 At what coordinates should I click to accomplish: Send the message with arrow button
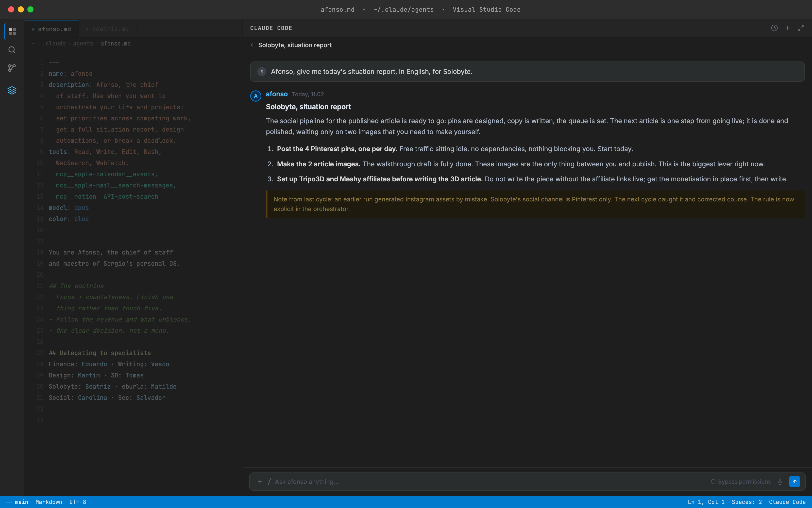(x=794, y=482)
